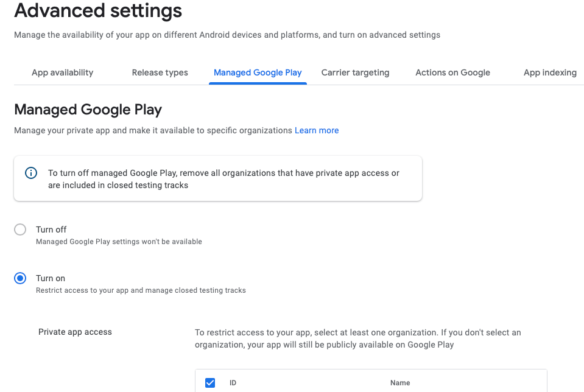Click the Private app access label
Viewport: 584px width, 392px height.
tap(75, 332)
